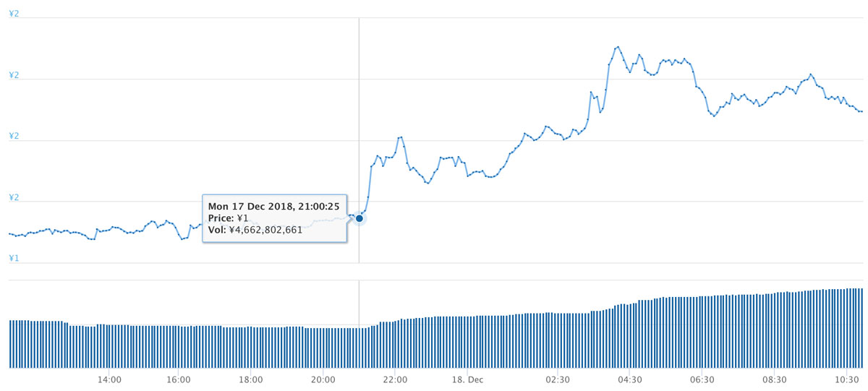Click the 08:30 time axis label

(775, 379)
